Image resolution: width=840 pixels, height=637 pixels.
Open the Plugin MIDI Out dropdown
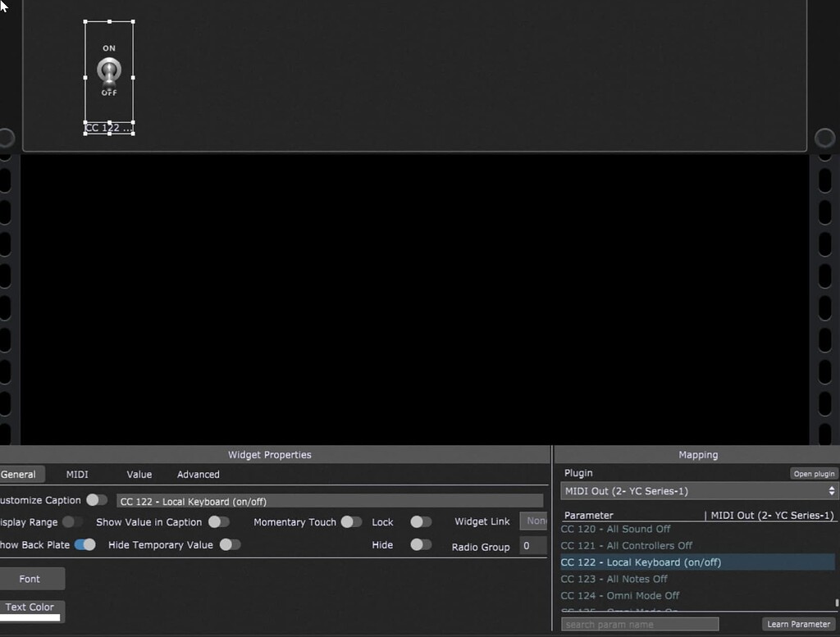point(699,491)
